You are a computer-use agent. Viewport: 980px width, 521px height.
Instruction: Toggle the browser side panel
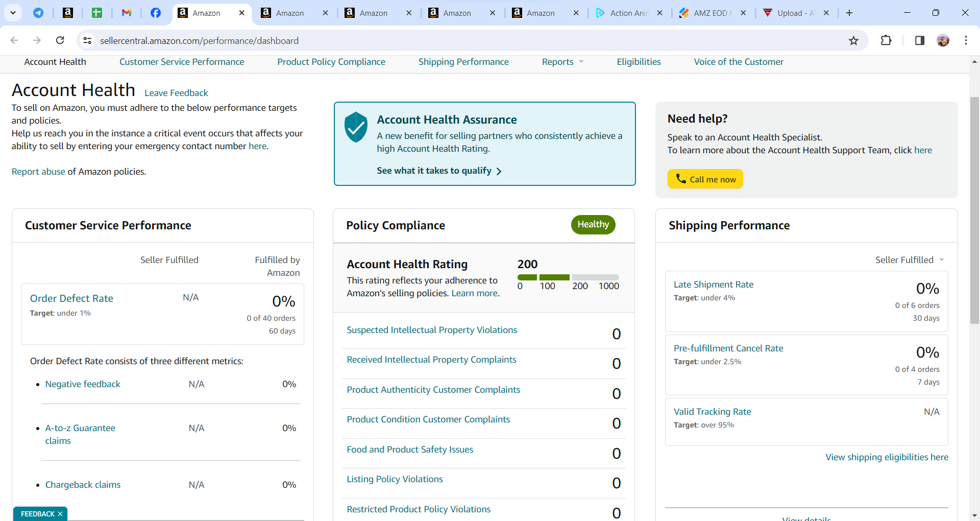(920, 40)
